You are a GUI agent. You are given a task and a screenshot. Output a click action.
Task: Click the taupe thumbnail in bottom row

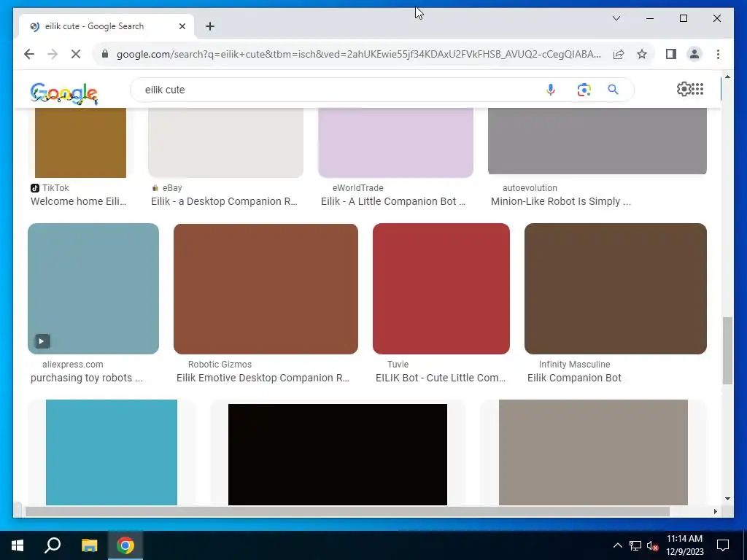593,452
